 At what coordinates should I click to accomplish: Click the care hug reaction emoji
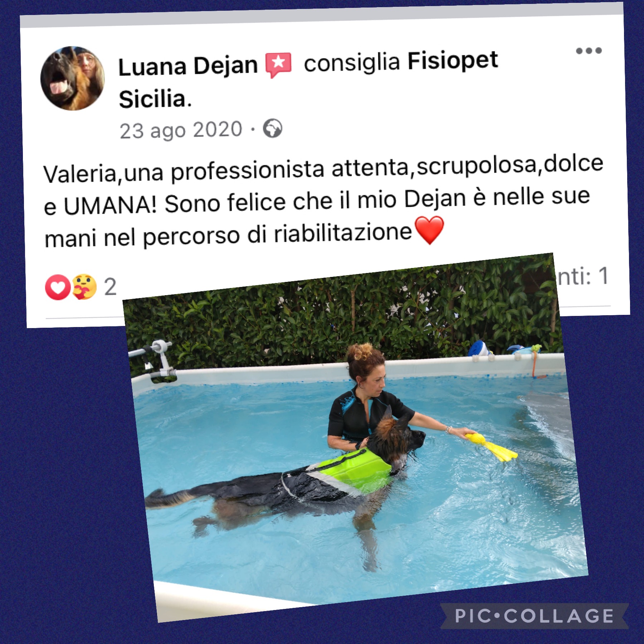point(84,287)
